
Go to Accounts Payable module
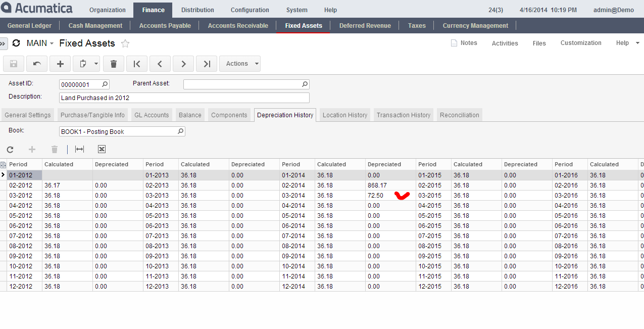pyautogui.click(x=165, y=26)
